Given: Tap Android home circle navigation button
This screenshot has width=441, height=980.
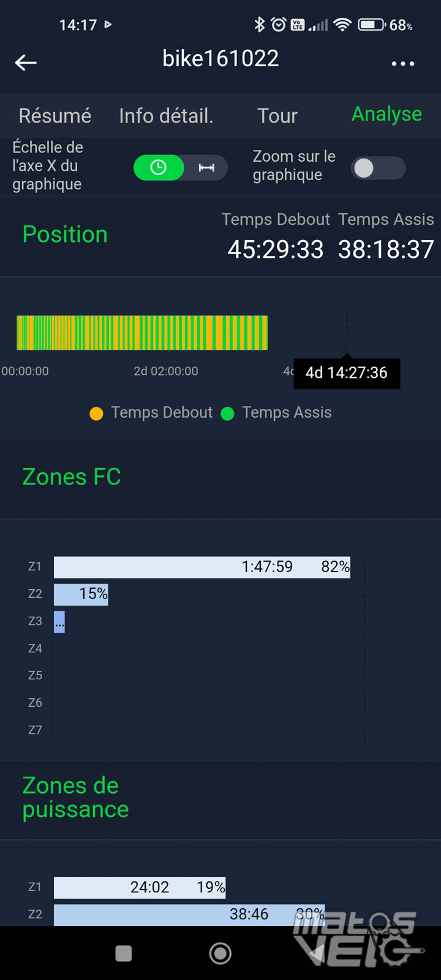Looking at the screenshot, I should 221,953.
